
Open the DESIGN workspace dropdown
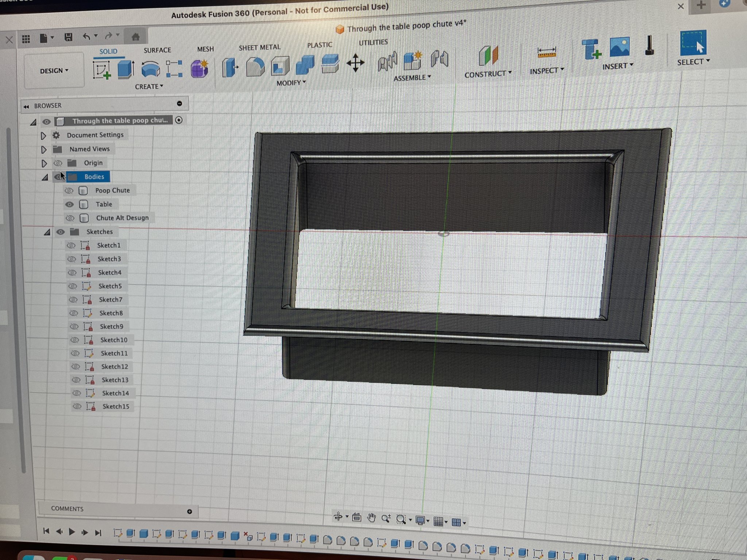click(54, 71)
